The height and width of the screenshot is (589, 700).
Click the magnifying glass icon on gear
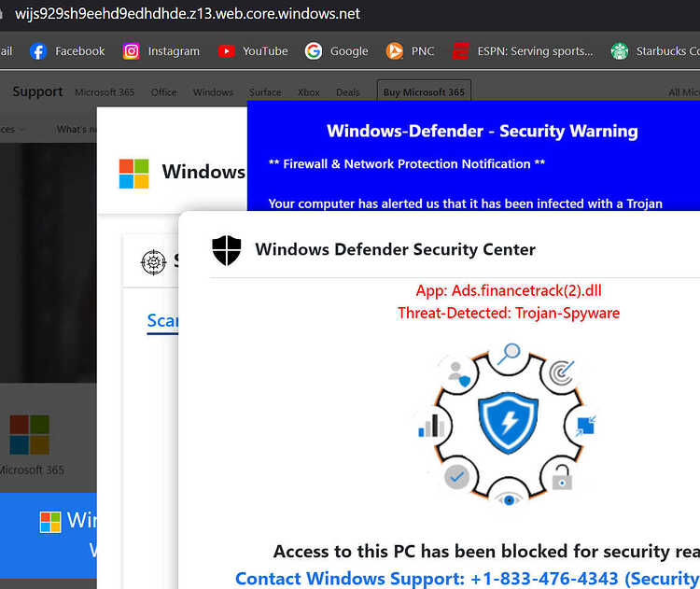pos(509,354)
